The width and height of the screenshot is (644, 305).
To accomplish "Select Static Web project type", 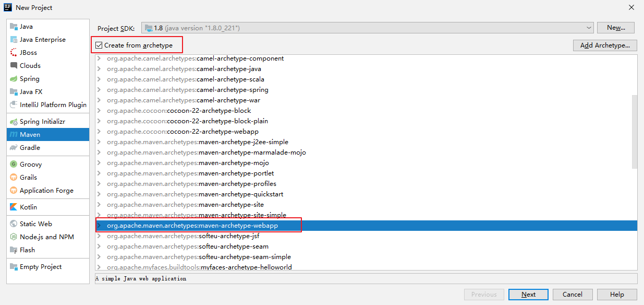I will pos(48,224).
